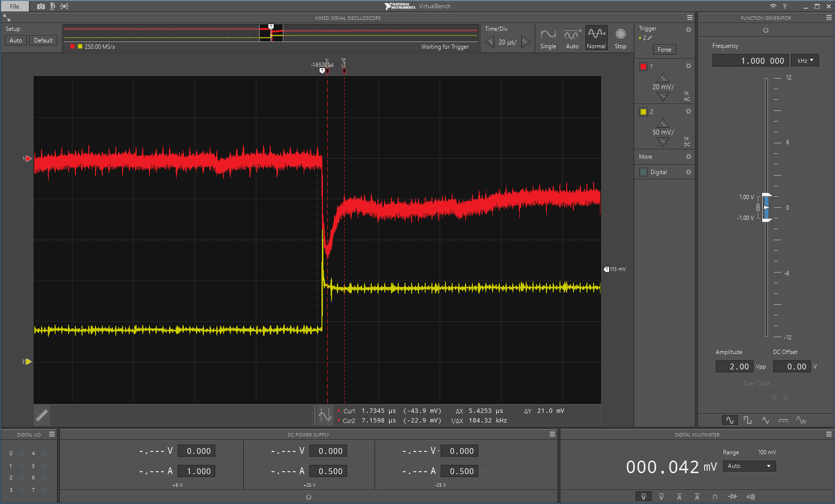Click the ruler measurements icon
835x504 pixels.
42,415
